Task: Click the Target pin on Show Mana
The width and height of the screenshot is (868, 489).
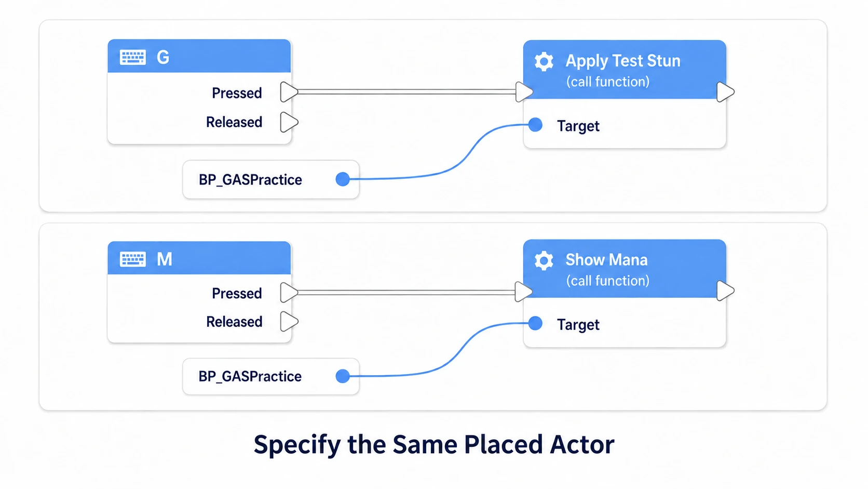Action: point(535,323)
